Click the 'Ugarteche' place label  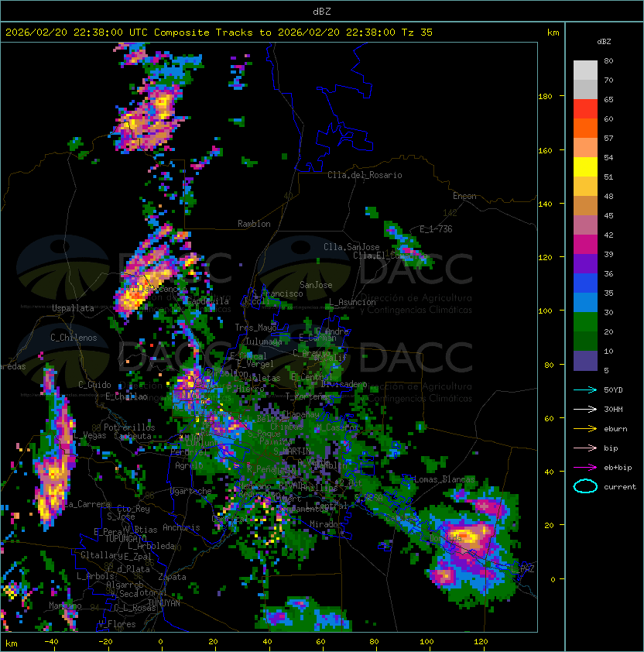(x=191, y=491)
